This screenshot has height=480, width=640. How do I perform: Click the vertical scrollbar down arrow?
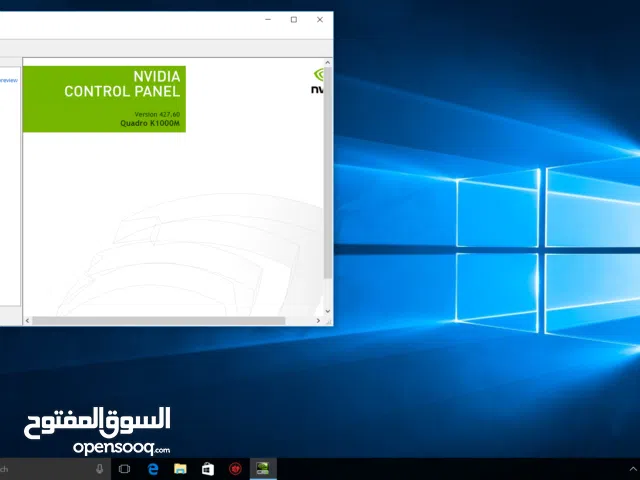tap(327, 311)
